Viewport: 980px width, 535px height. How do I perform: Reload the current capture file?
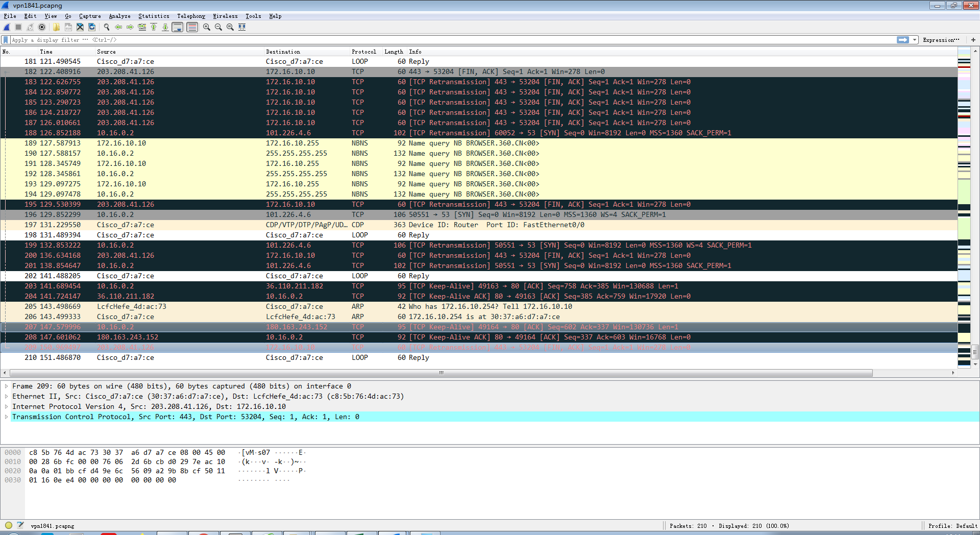(92, 27)
